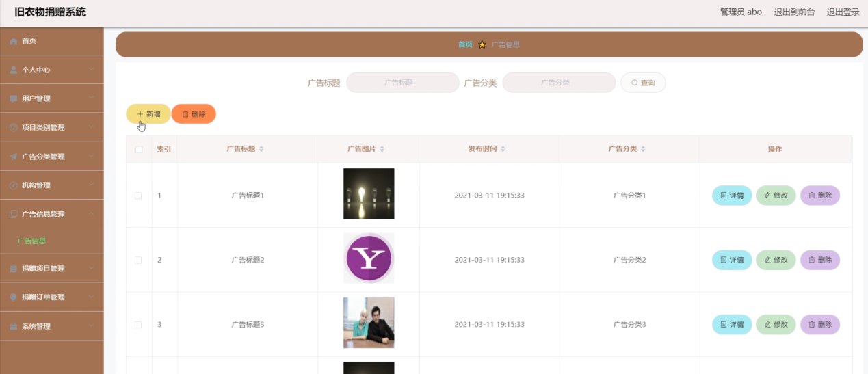This screenshot has width=868, height=374.
Task: Focus the 广告标题 search input field
Action: point(402,83)
